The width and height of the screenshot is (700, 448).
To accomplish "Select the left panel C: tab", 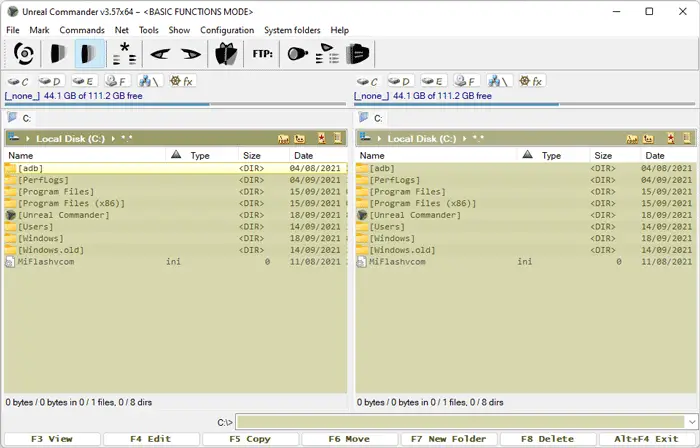I will [21, 118].
